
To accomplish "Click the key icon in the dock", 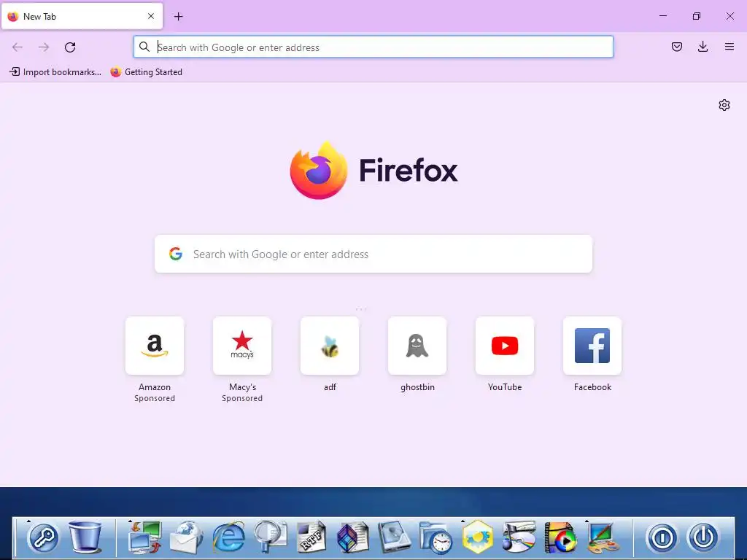I will [43, 538].
